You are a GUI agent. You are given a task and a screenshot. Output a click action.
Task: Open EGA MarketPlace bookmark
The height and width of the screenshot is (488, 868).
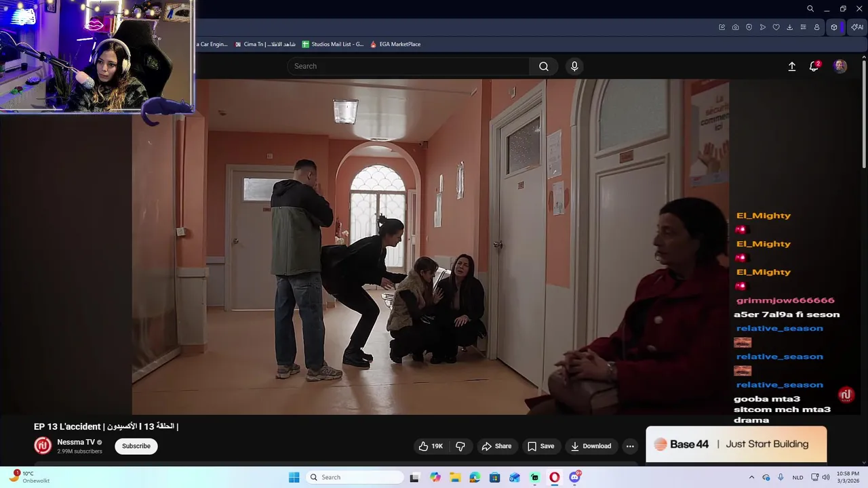coord(395,44)
